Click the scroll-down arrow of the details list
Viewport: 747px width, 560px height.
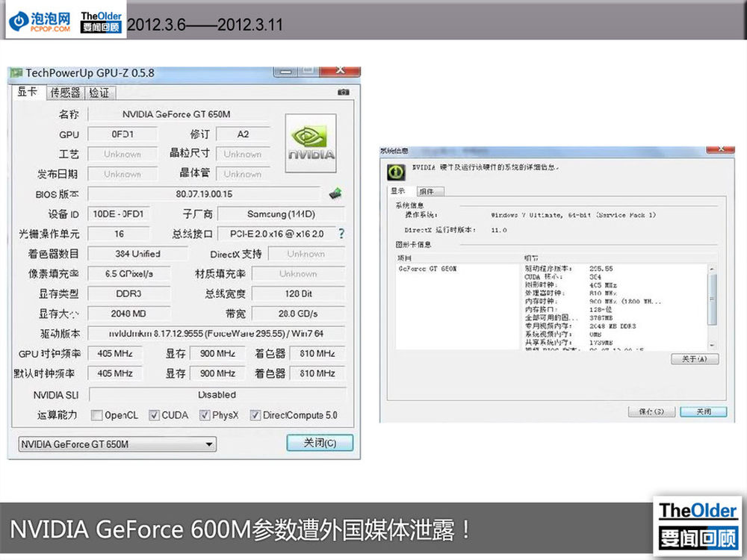712,345
